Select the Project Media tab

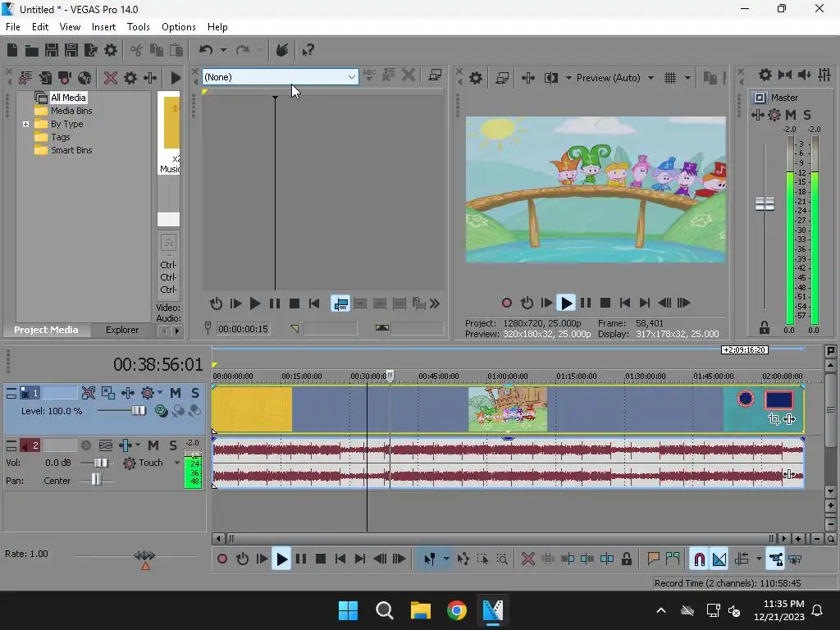pos(46,330)
